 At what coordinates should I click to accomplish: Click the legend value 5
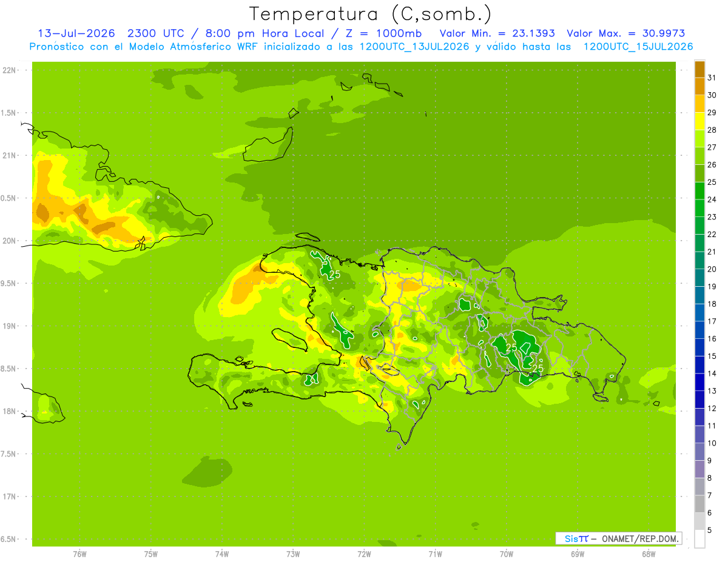pos(710,530)
